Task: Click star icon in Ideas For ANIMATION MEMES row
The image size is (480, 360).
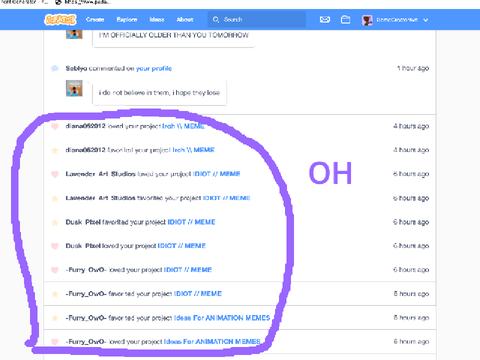Action: [x=55, y=318]
